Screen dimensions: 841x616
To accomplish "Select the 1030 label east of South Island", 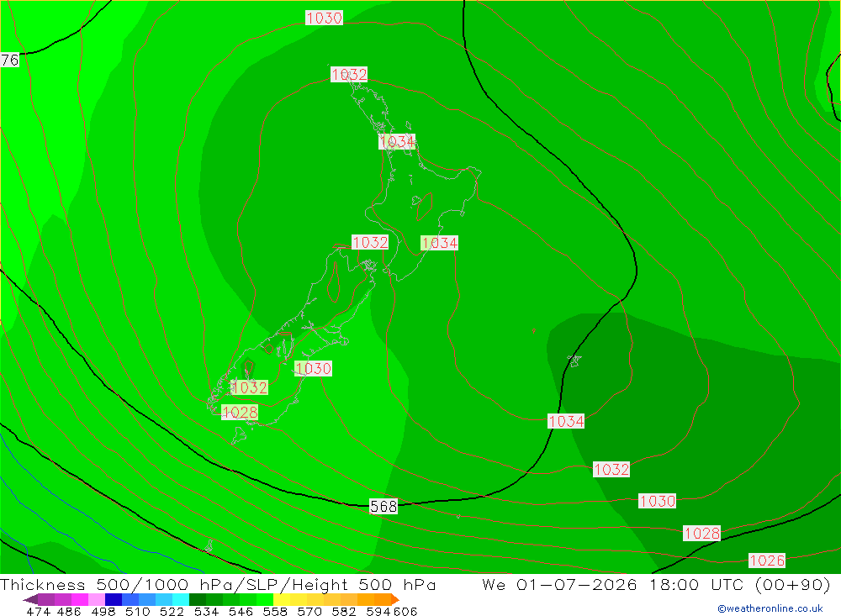I will pos(313,368).
